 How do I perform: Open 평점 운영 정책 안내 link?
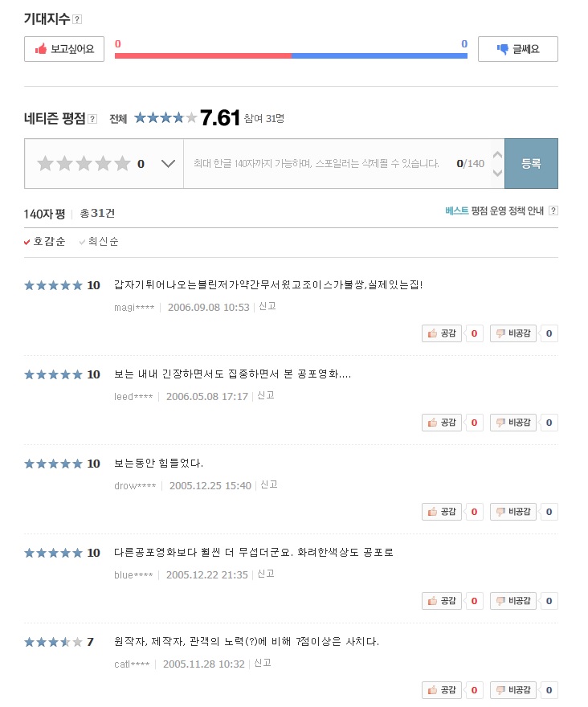(x=508, y=210)
